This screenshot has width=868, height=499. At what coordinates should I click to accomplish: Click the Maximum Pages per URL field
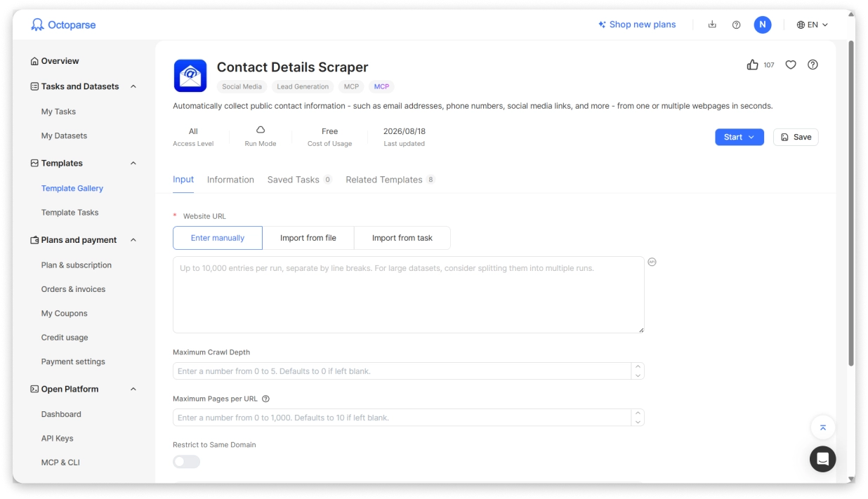pos(409,418)
